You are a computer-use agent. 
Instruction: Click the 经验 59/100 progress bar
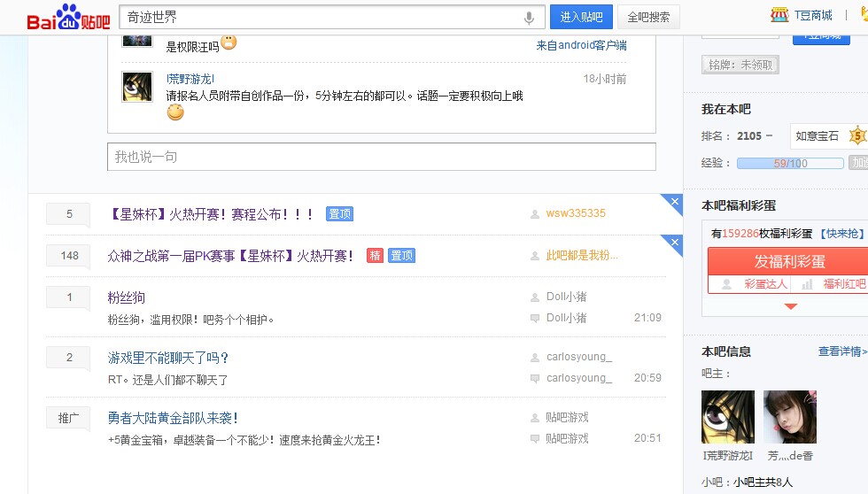tap(790, 163)
